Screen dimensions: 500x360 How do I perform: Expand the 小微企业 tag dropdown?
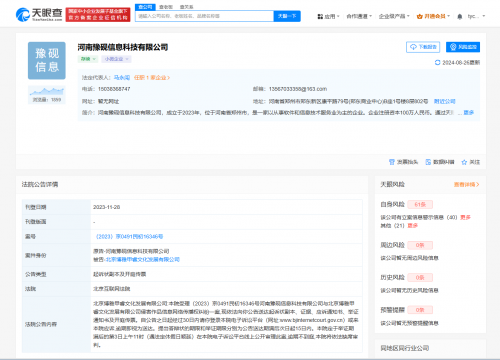[x=116, y=59]
